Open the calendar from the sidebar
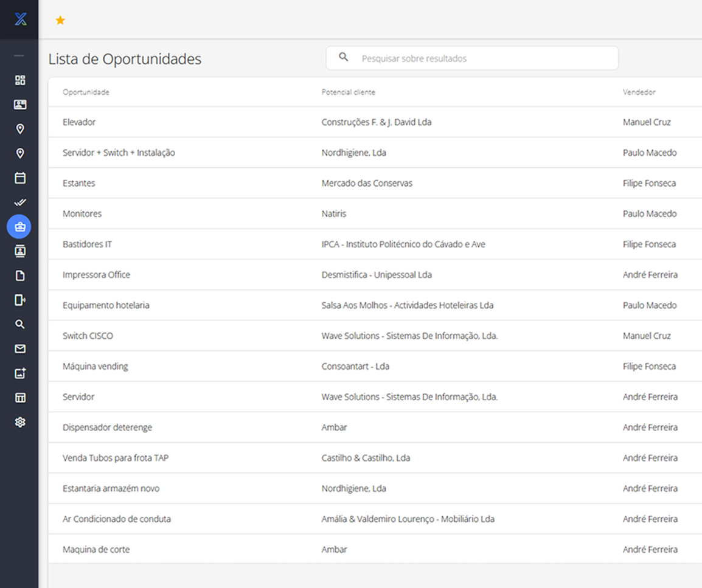 pyautogui.click(x=20, y=178)
